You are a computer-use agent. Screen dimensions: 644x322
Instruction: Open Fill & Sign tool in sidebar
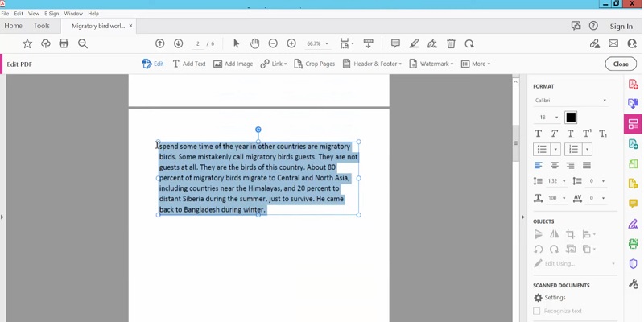(x=633, y=224)
